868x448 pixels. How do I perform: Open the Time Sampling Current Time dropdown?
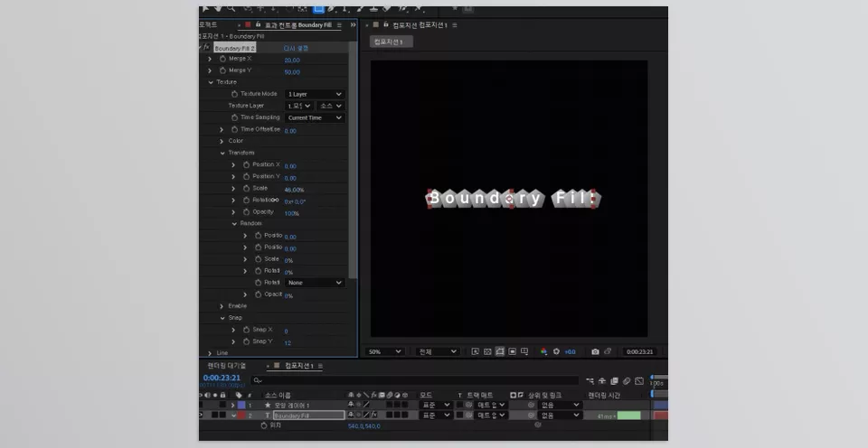click(x=315, y=117)
